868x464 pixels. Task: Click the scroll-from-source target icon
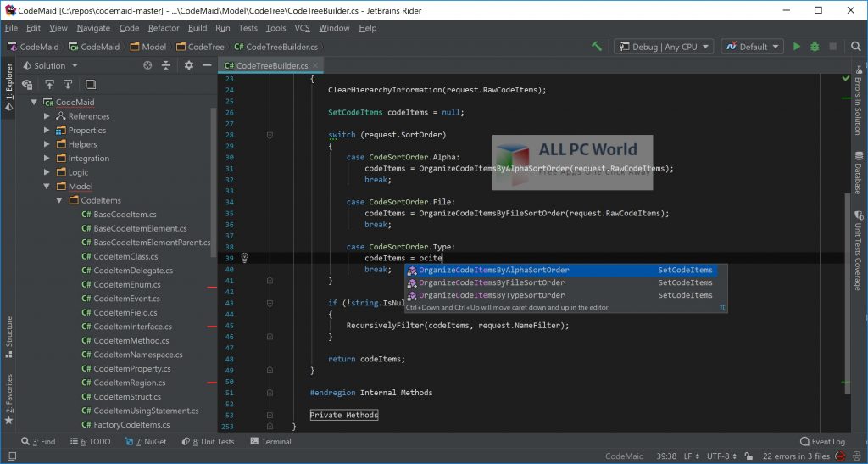[x=147, y=65]
